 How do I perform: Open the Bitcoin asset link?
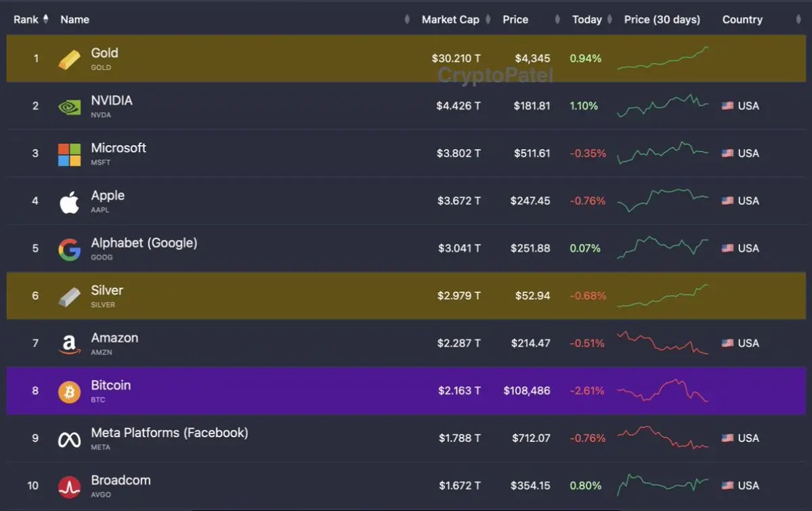(x=111, y=386)
